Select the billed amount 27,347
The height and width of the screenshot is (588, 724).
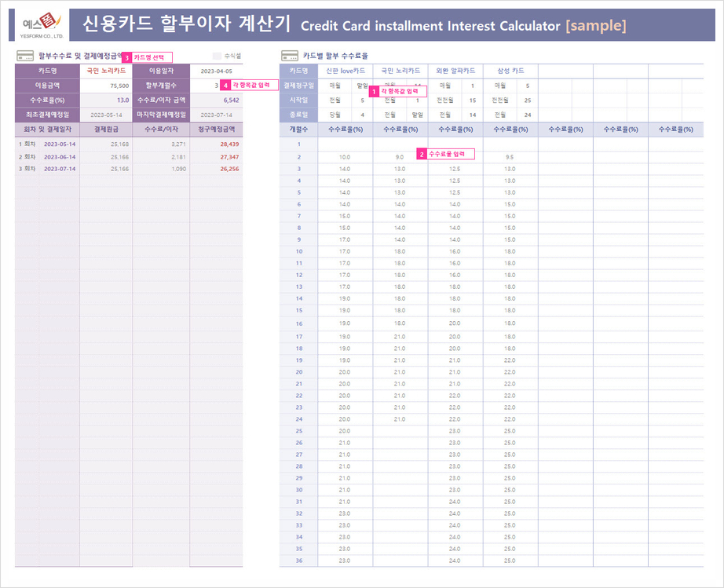point(229,157)
